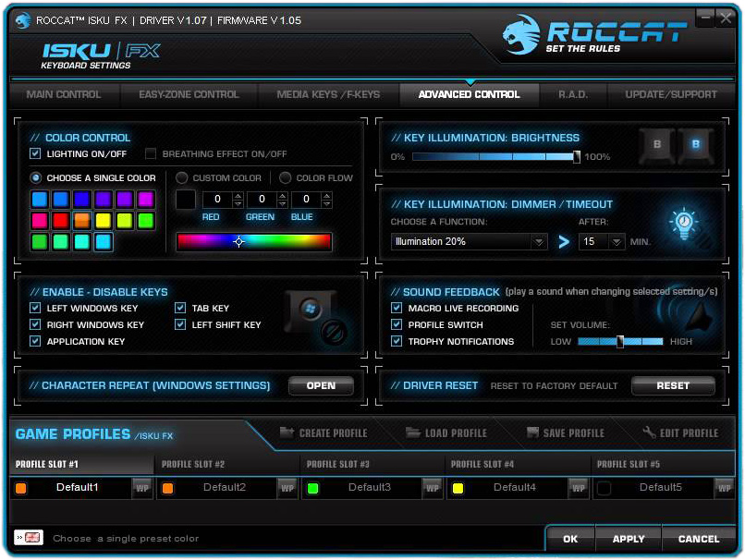Click the Edit Profile wrench icon
Screen dimensions: 745x560
[649, 432]
